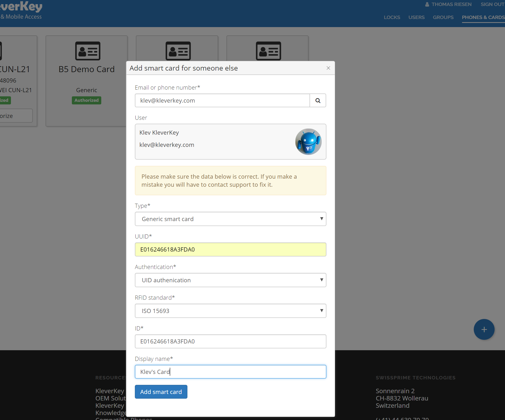Click CH-8832 Wollerau footer text
The width and height of the screenshot is (505, 420).
tap(402, 398)
